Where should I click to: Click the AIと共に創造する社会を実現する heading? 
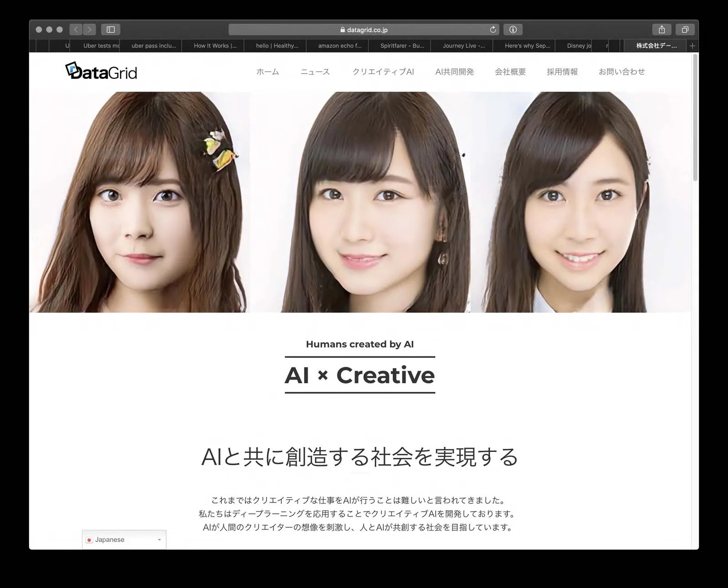(x=360, y=457)
